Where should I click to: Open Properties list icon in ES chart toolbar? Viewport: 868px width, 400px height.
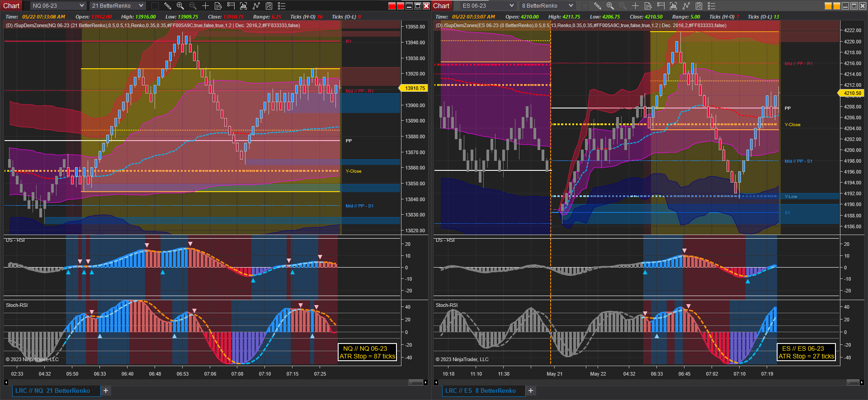pos(711,6)
